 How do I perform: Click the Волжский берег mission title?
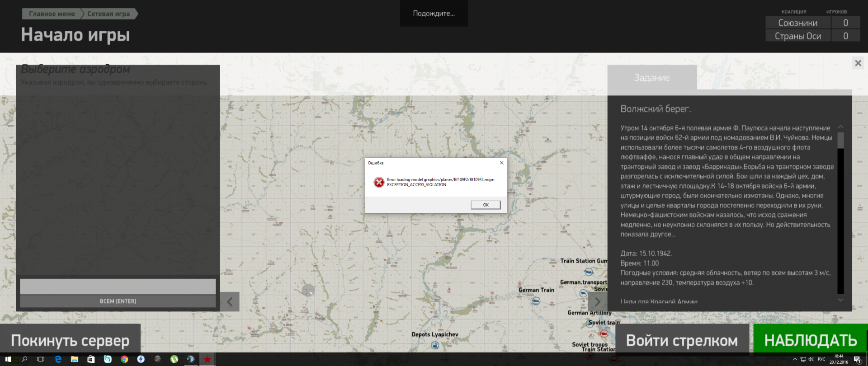coord(656,108)
